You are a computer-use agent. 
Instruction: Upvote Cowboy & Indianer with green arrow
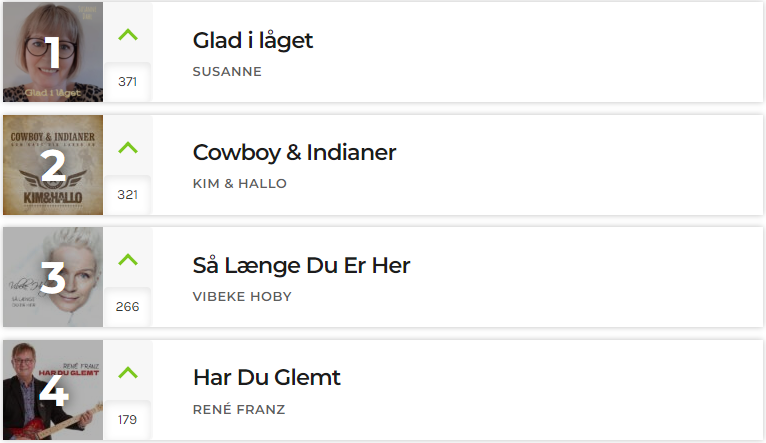[x=128, y=148]
